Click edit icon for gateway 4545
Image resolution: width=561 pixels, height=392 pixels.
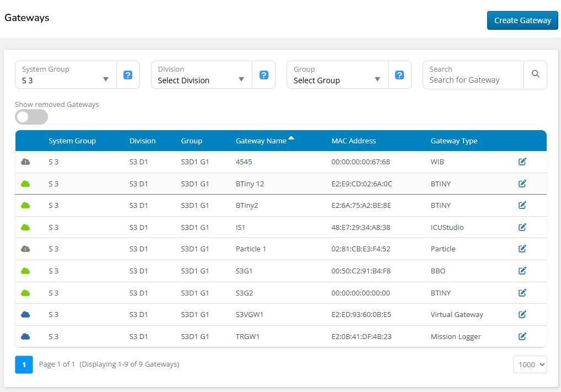coord(522,162)
